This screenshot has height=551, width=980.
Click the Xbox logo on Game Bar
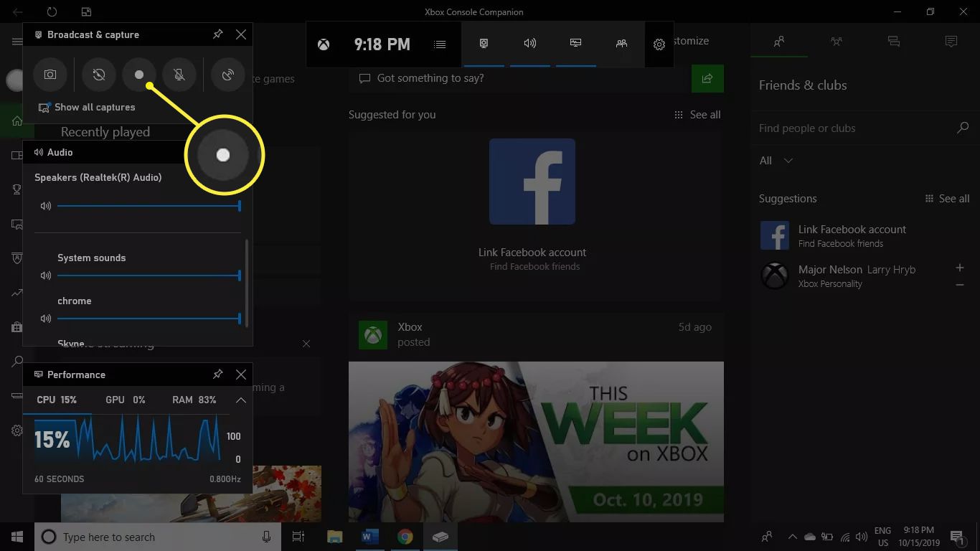324,44
